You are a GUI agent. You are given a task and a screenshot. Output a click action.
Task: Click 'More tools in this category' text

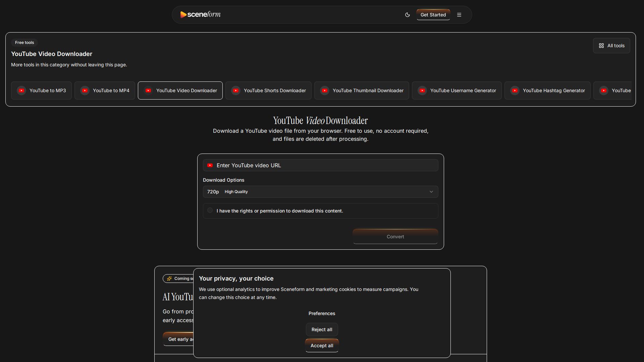tap(69, 65)
